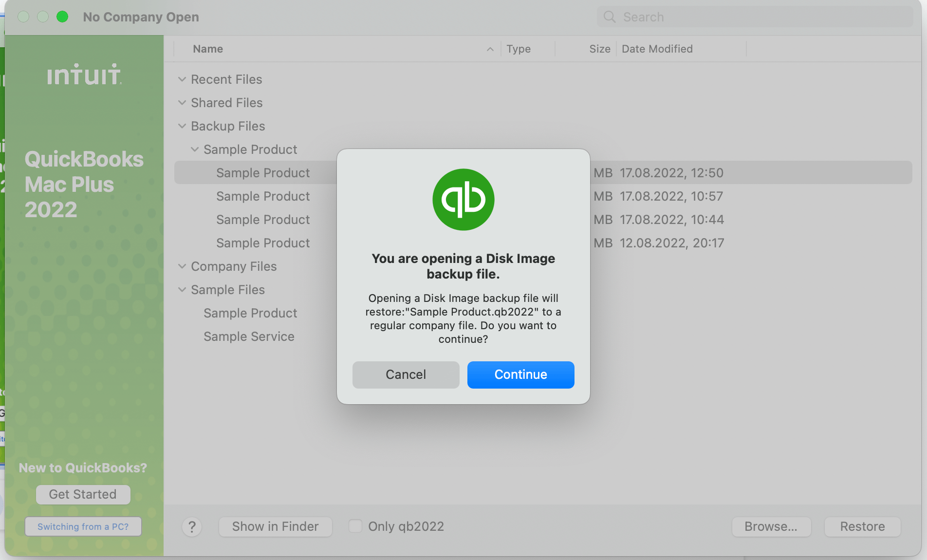Sort files by the Date Modified column
Screen dimensions: 927x560
pos(657,49)
